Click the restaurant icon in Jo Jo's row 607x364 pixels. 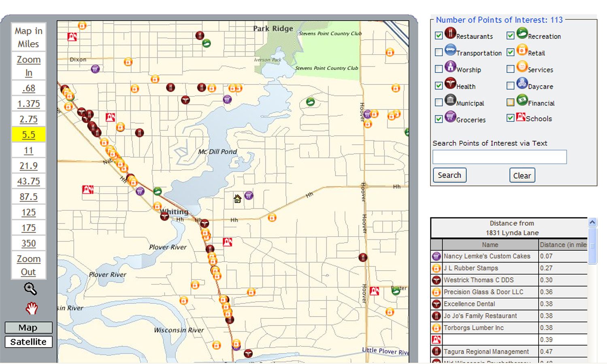(x=436, y=316)
